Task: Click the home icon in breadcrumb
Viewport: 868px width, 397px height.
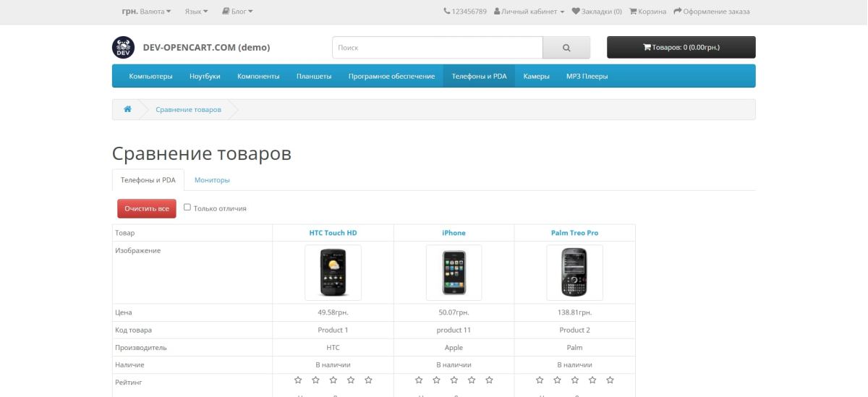Action: (127, 108)
